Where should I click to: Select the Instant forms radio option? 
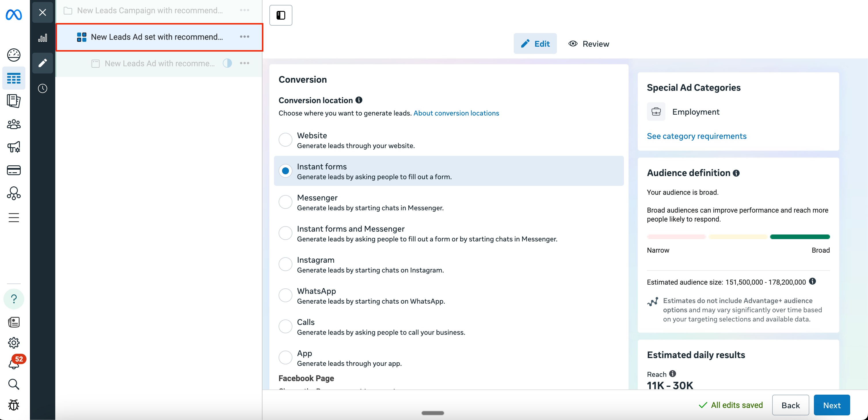coord(285,171)
